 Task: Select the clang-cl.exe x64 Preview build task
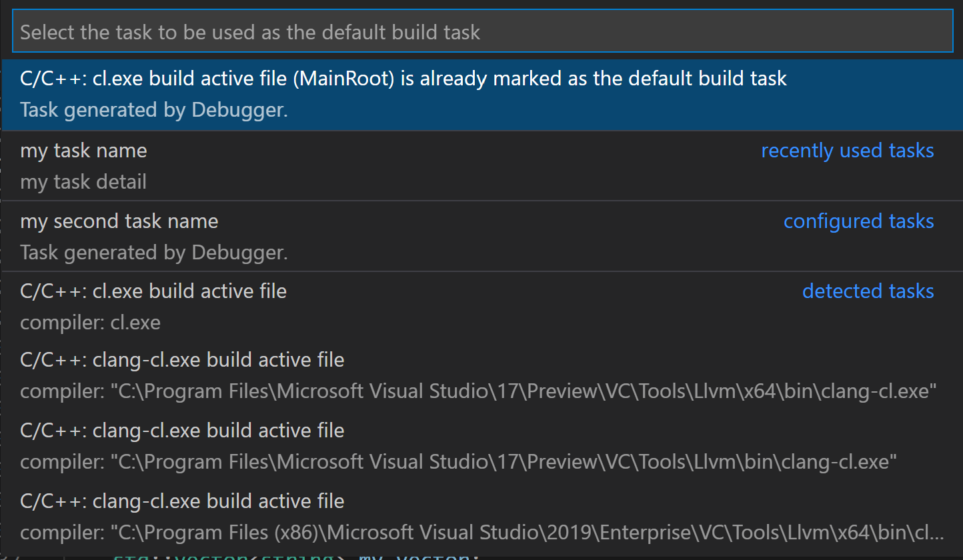pyautogui.click(x=182, y=359)
